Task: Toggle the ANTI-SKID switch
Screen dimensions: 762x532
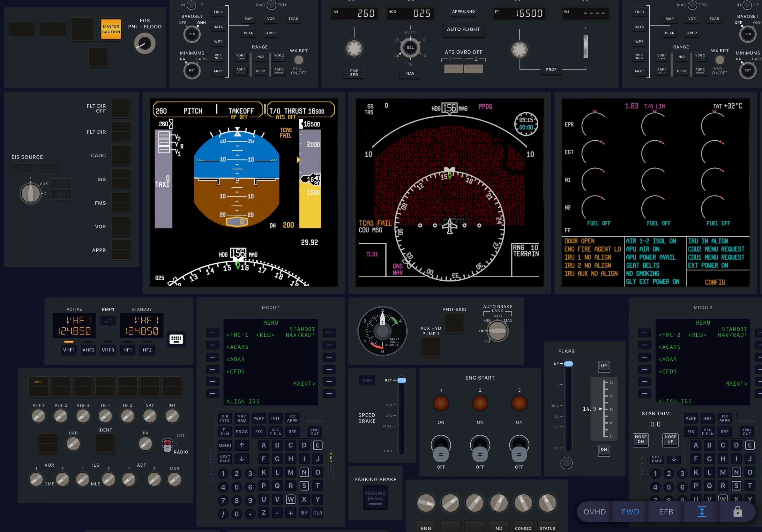Action: (454, 323)
